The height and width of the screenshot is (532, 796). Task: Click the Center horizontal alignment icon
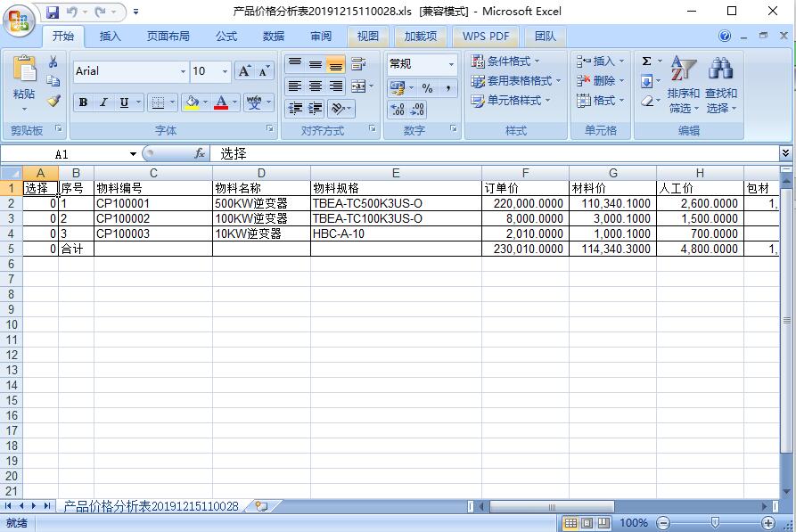pos(315,86)
